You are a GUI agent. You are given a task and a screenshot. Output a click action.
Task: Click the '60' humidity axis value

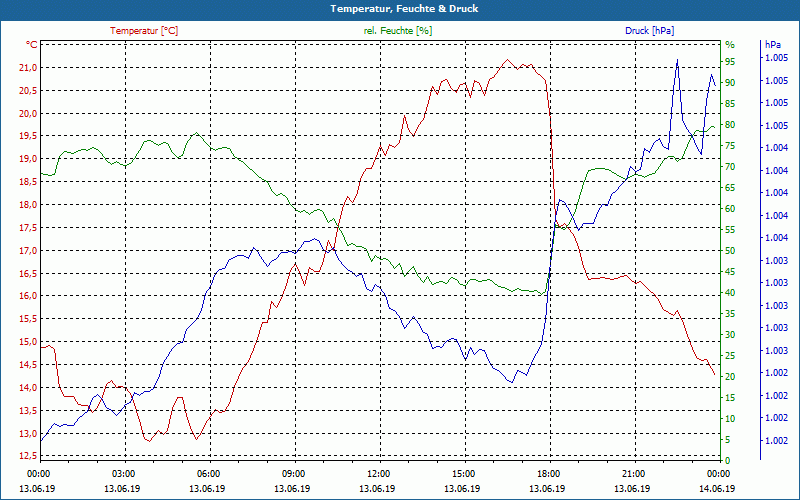point(730,209)
